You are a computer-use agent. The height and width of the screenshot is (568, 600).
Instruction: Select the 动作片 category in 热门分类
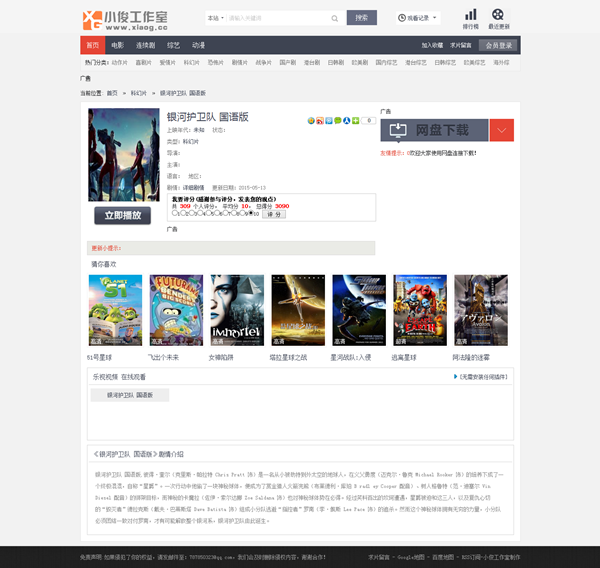(x=119, y=62)
